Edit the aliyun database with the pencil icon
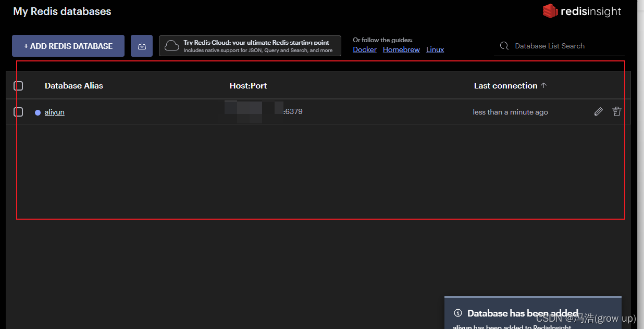644x329 pixels. 599,111
